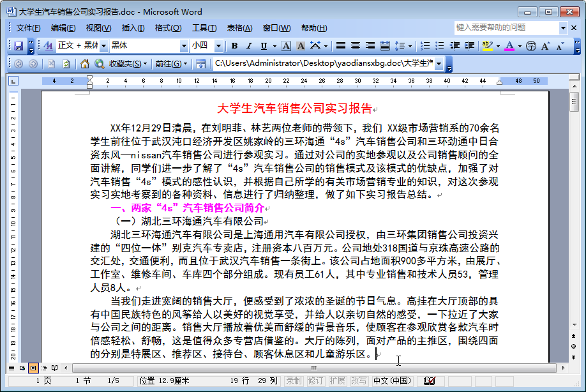The width and height of the screenshot is (586, 392).
Task: Toggle Underline formatting
Action: (264, 46)
